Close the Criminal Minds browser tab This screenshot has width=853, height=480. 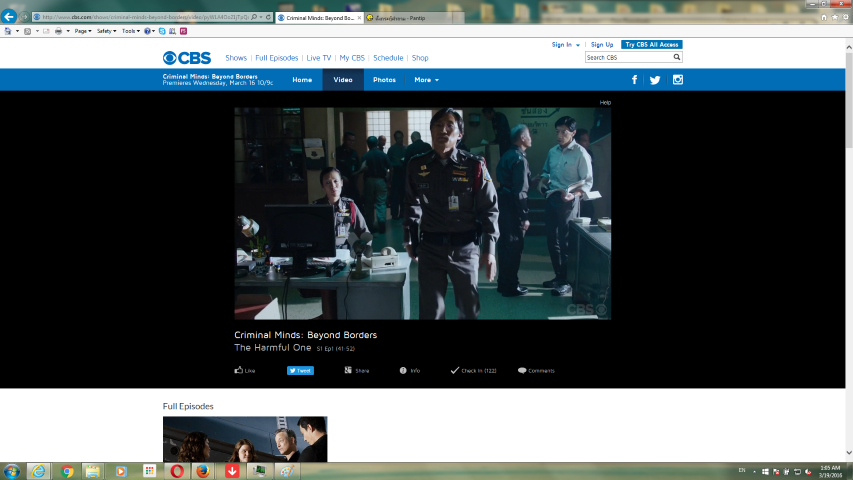click(359, 18)
